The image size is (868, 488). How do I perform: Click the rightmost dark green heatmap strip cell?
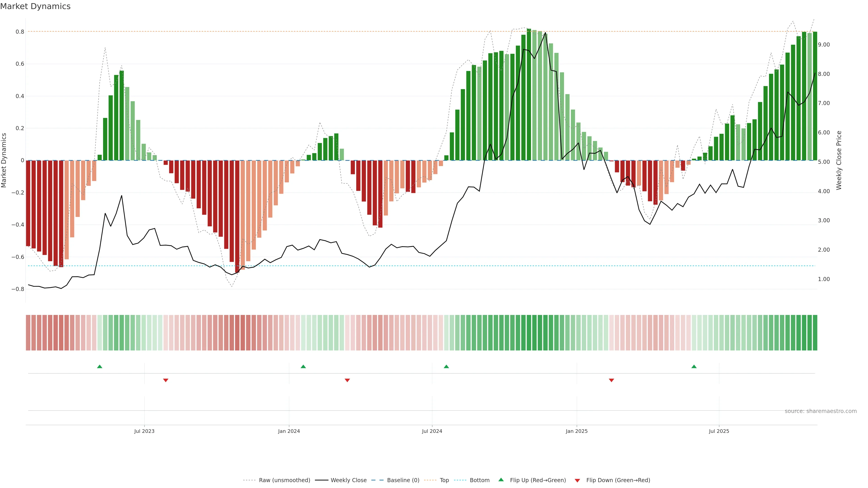tap(815, 333)
